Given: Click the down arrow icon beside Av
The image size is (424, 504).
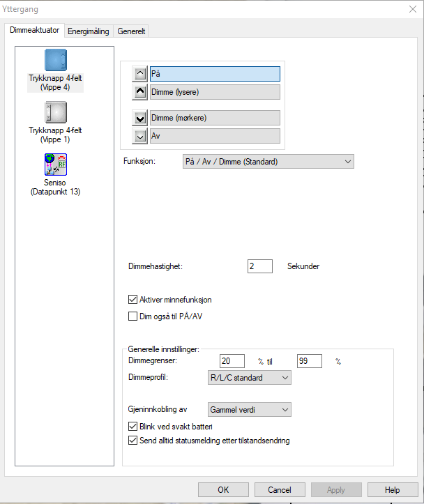Looking at the screenshot, I should point(140,136).
